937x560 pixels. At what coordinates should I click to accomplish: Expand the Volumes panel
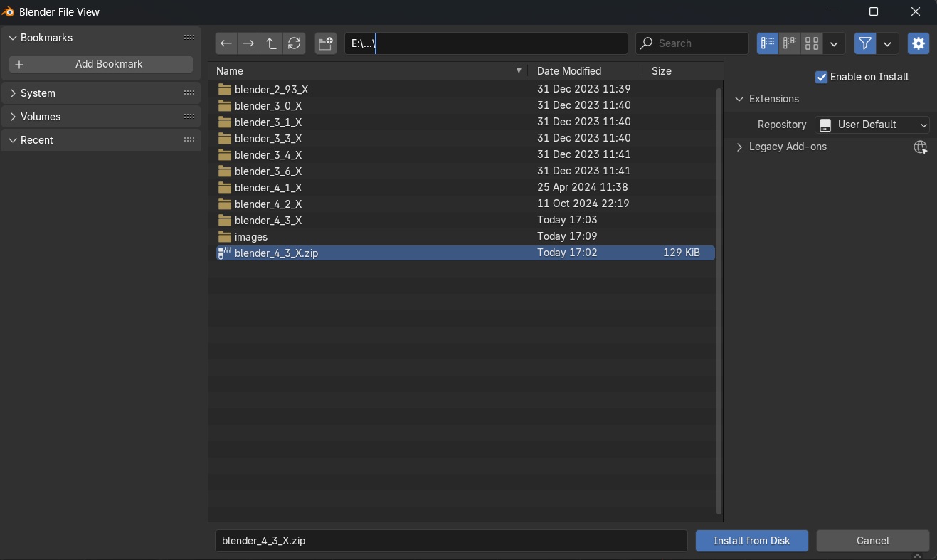13,117
